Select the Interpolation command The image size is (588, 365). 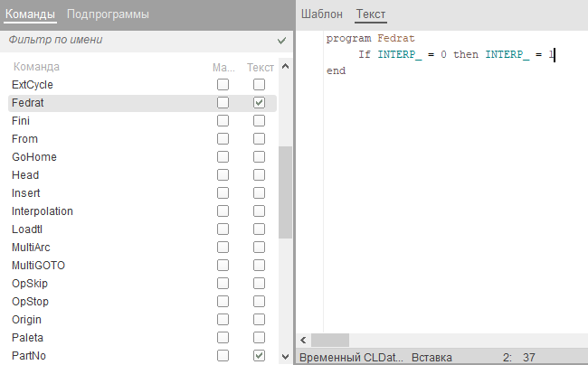click(x=43, y=211)
